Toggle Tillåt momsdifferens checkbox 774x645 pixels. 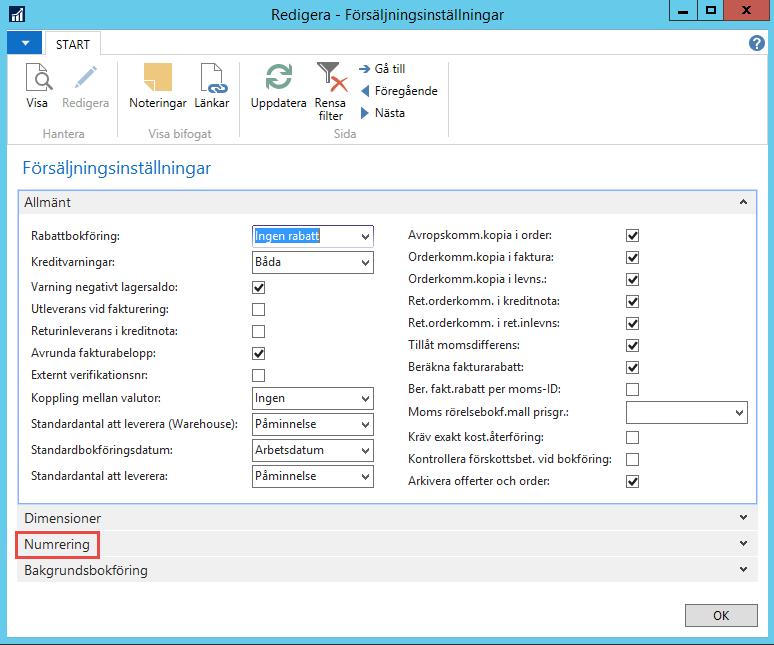(x=632, y=345)
